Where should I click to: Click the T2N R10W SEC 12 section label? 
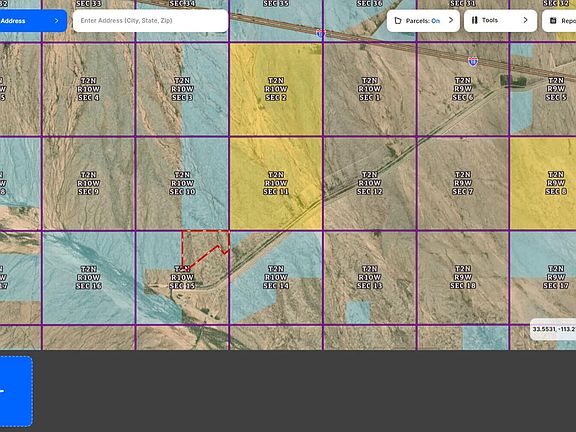370,183
